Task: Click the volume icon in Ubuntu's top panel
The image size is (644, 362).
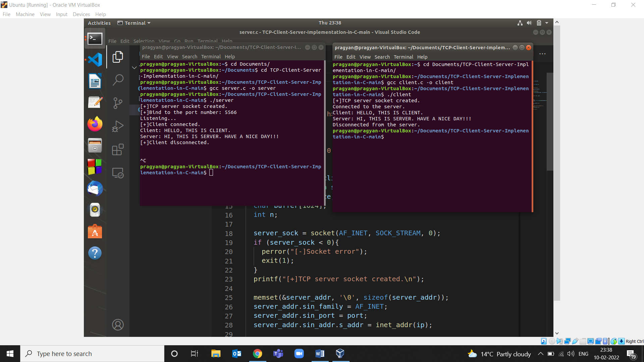Action: point(529,23)
